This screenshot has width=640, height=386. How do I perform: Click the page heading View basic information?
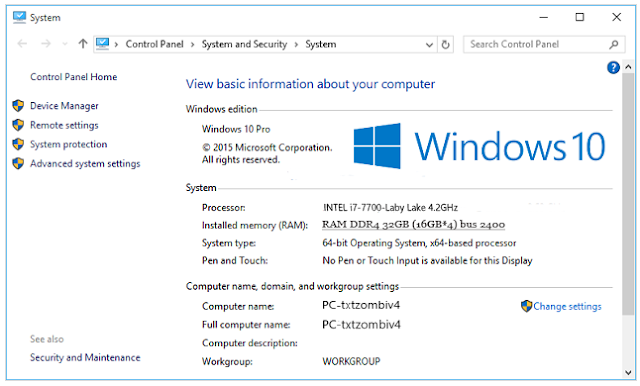pos(310,84)
